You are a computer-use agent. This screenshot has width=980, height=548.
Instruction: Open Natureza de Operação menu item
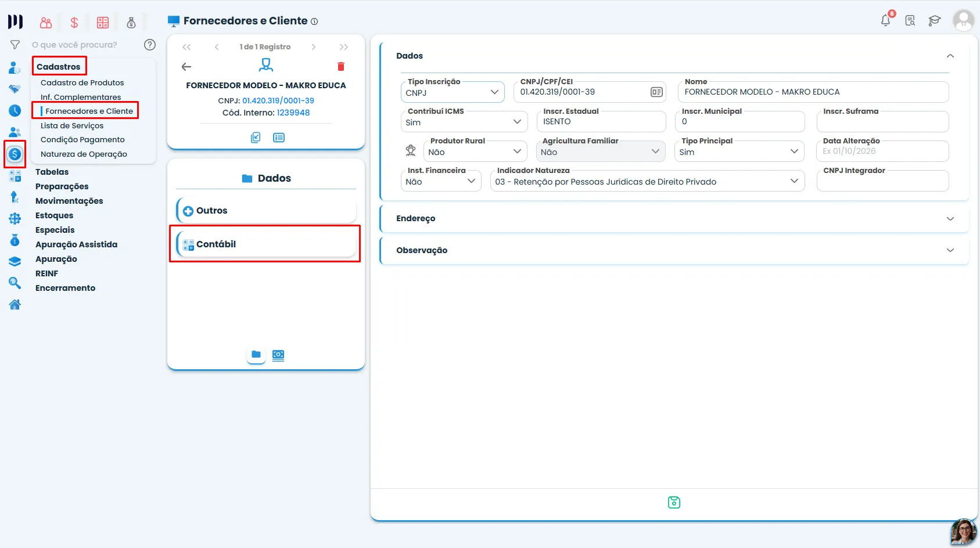84,154
